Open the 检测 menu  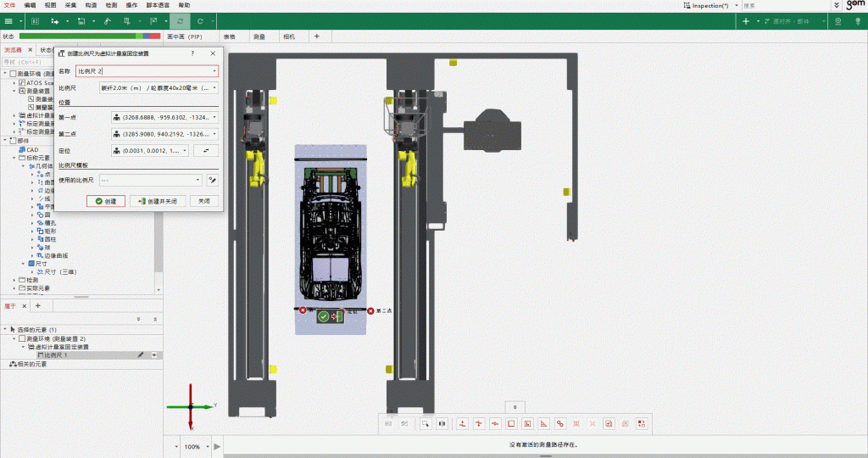(x=111, y=5)
